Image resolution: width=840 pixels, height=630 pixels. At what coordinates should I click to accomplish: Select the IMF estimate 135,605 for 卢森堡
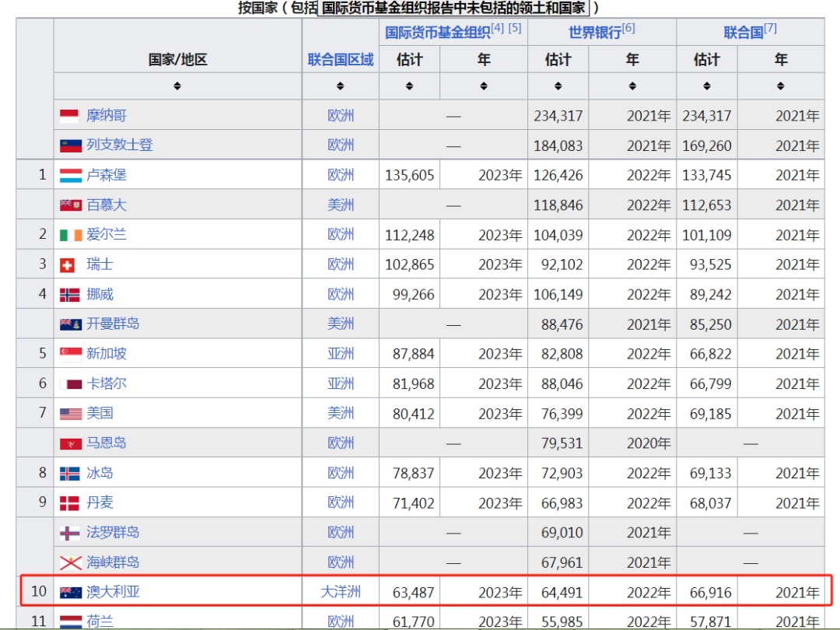(x=410, y=176)
